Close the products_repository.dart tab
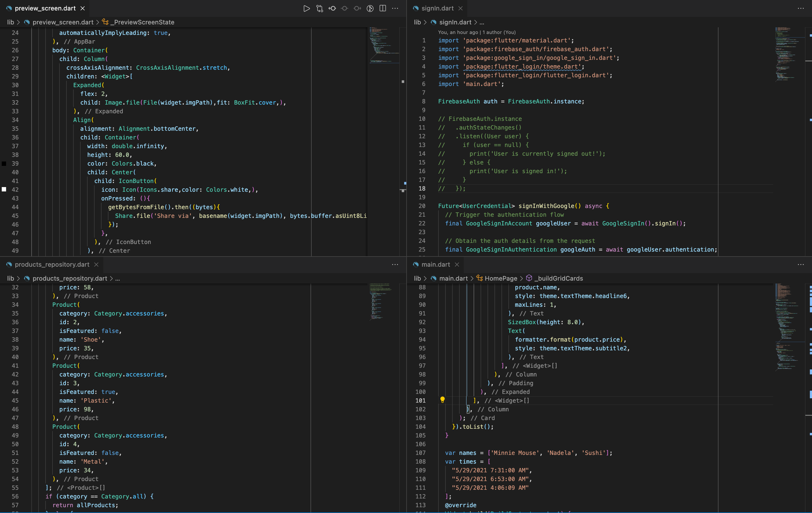 tap(96, 265)
